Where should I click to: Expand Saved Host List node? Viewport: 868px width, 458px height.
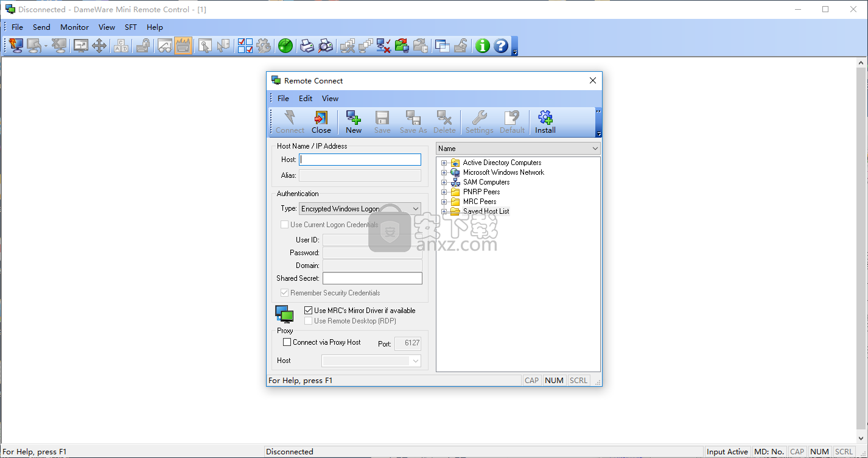pyautogui.click(x=444, y=211)
